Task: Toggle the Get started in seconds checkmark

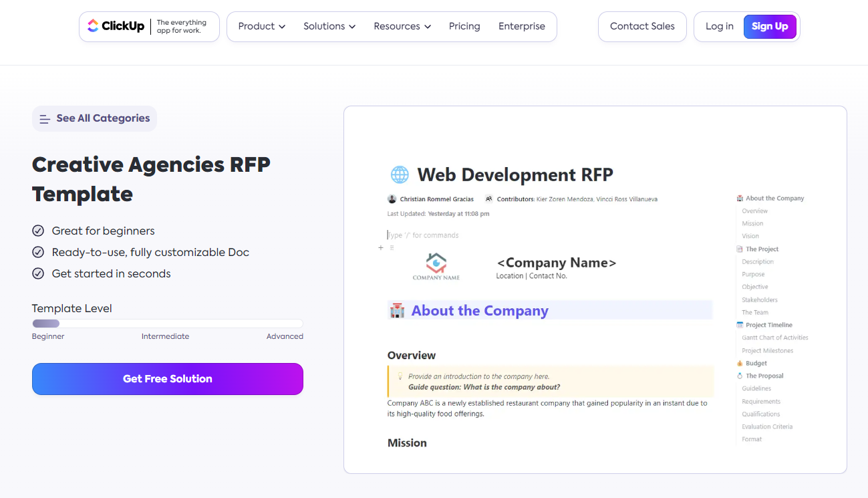Action: pyautogui.click(x=38, y=273)
